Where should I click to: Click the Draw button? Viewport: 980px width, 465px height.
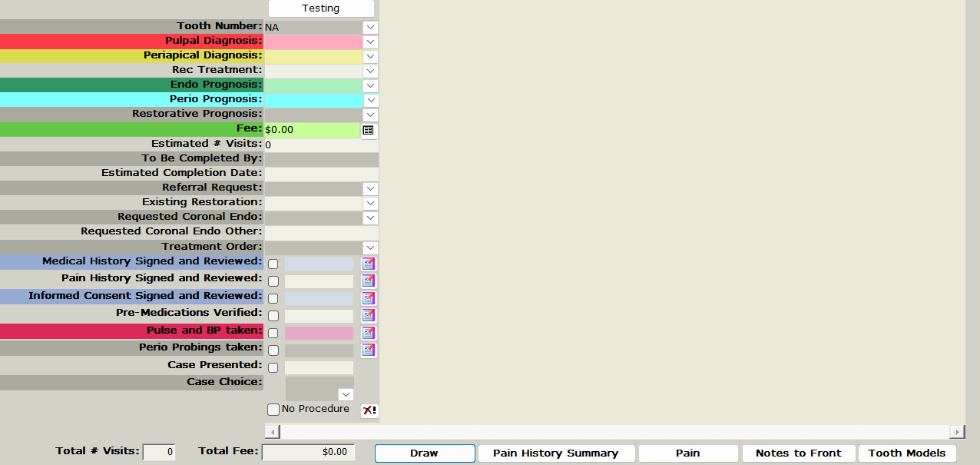pos(424,453)
